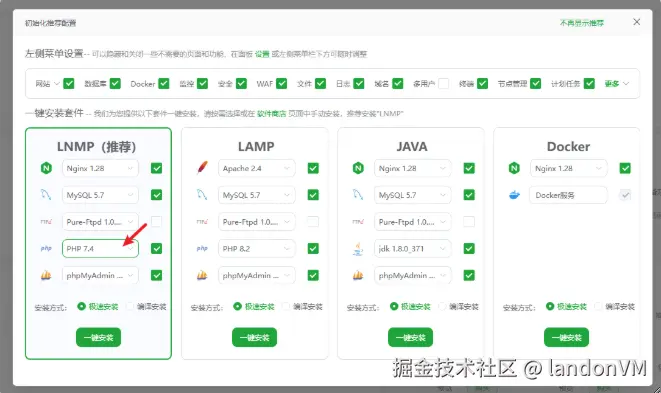
Task: Select the LNMP（推荐）card title
Action: [x=97, y=147]
